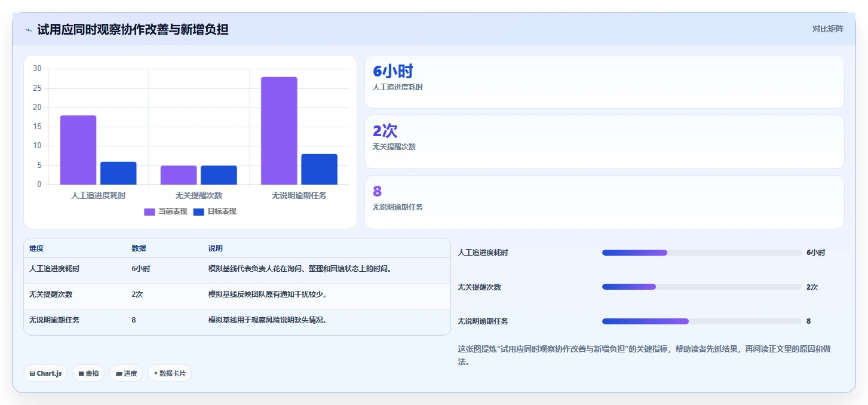The image size is (868, 405).
Task: Click the 无关提醒次数 table row cell
Action: [x=51, y=294]
